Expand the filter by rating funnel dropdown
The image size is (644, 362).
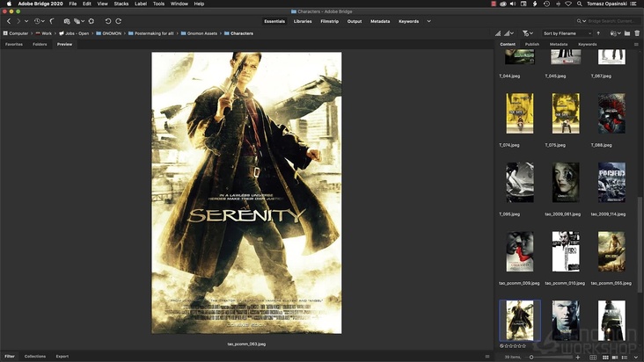pos(532,33)
